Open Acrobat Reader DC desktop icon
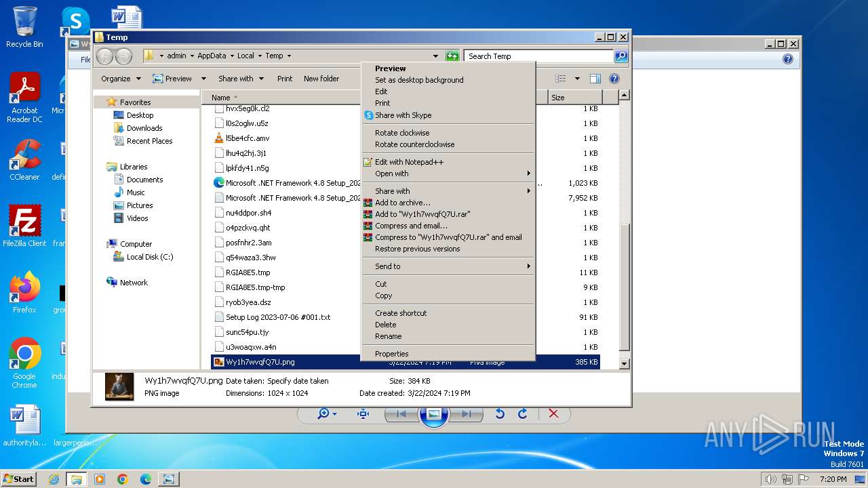 24,98
